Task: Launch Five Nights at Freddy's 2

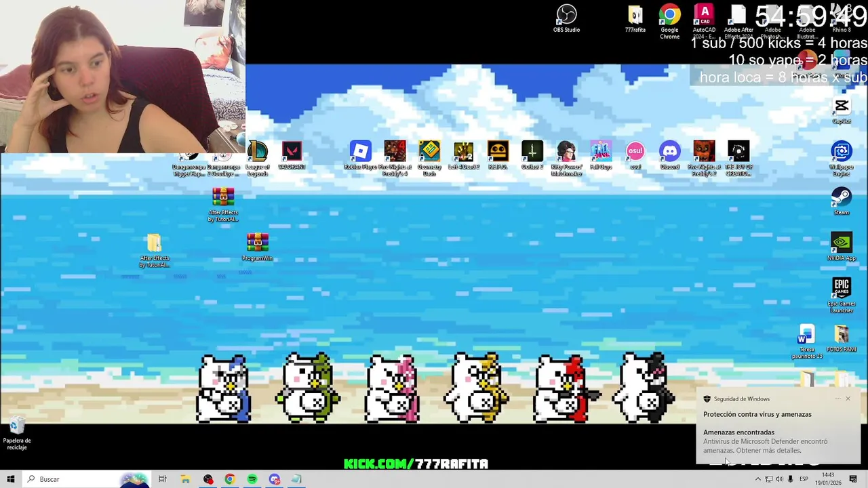Action: (x=704, y=158)
